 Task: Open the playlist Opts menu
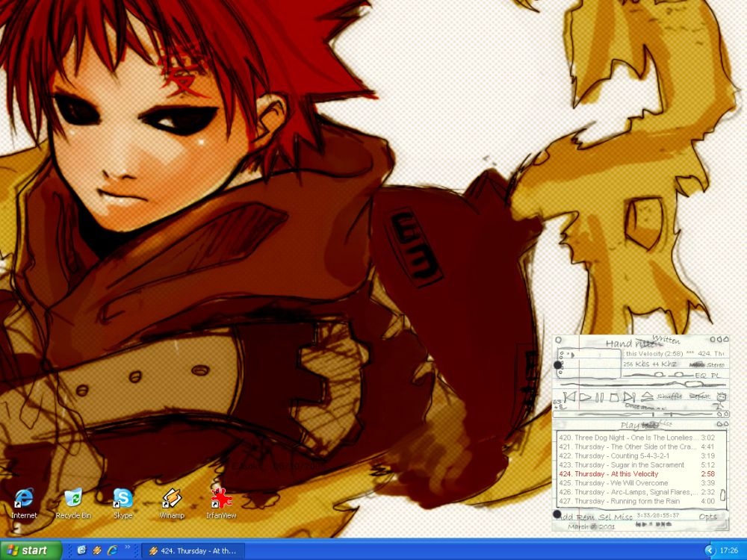pos(708,517)
